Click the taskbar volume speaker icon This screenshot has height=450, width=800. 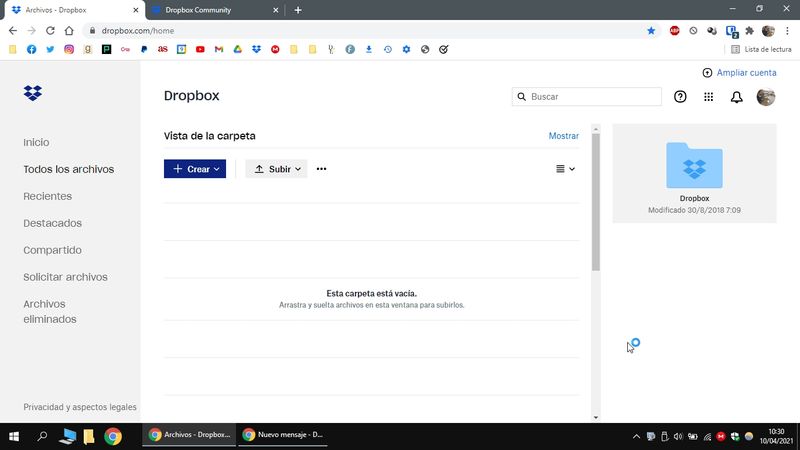pyautogui.click(x=678, y=436)
